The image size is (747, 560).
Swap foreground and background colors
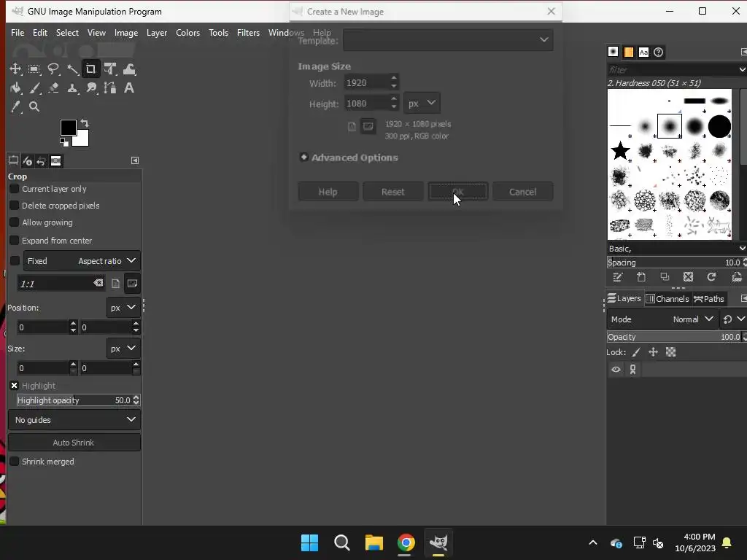coord(85,122)
